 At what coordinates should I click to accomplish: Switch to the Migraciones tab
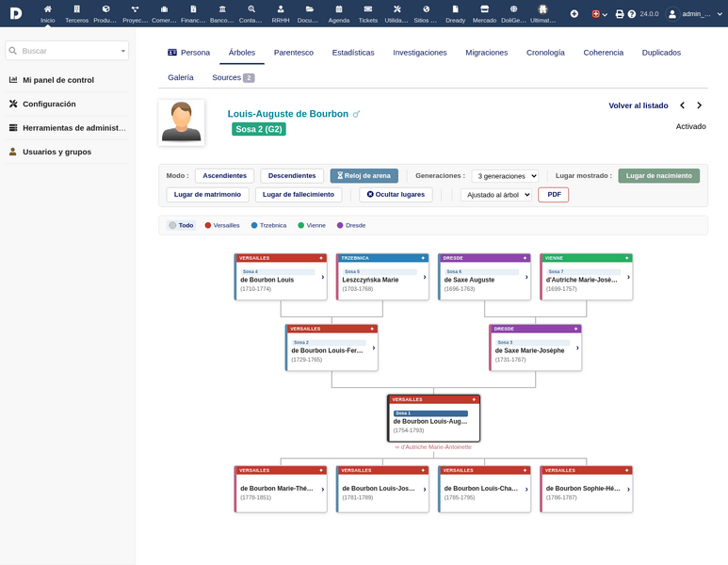[x=486, y=53]
